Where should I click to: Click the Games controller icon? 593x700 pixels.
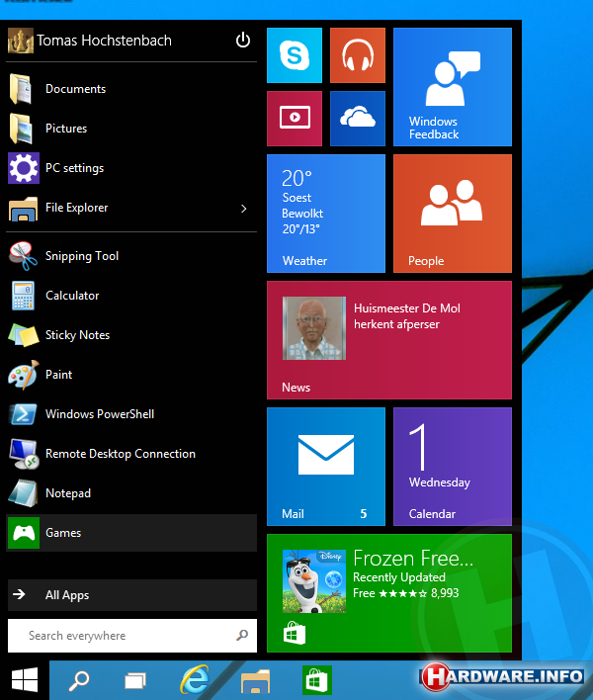(x=24, y=533)
